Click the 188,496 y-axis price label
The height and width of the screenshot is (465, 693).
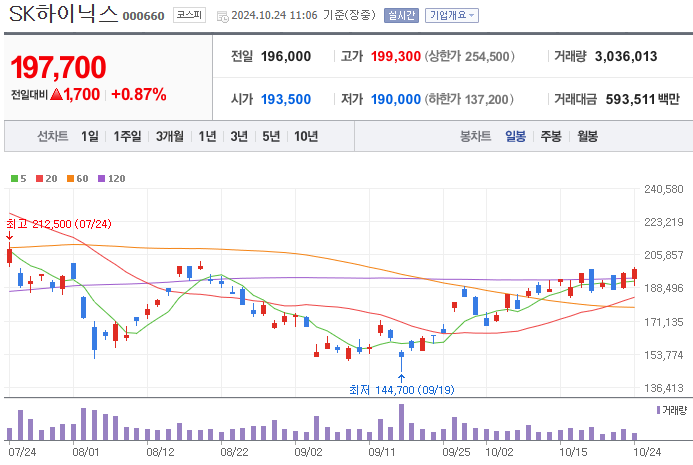click(664, 288)
